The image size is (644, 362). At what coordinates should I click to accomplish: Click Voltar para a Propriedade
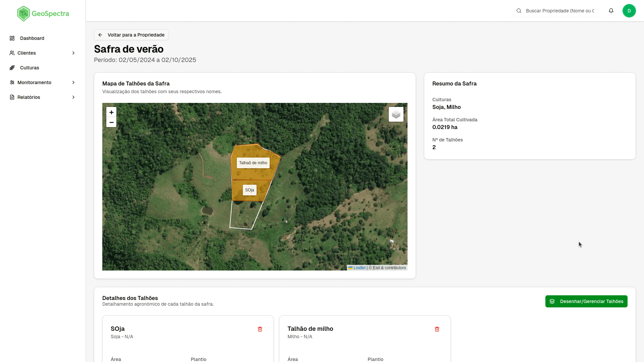pyautogui.click(x=131, y=35)
